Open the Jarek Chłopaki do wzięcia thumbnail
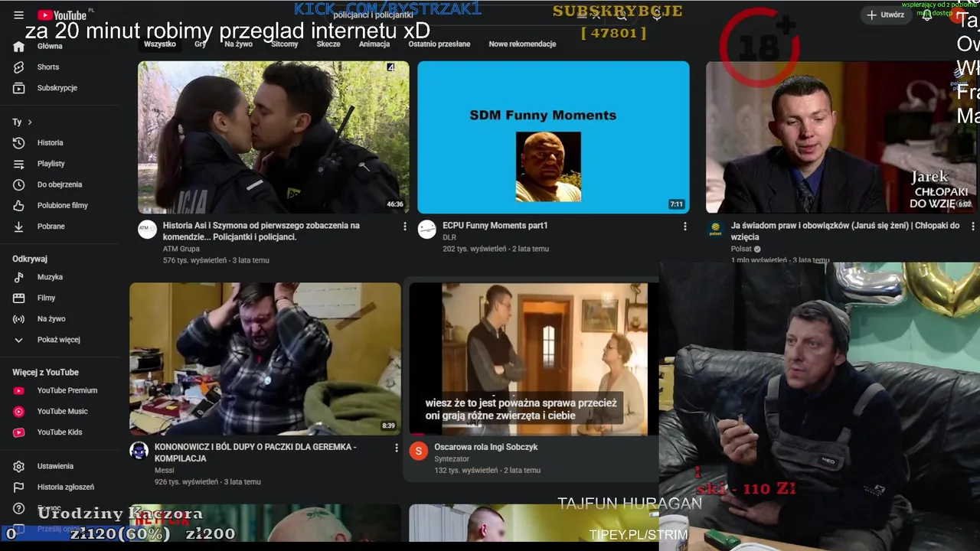Image resolution: width=980 pixels, height=551 pixels. [x=842, y=138]
